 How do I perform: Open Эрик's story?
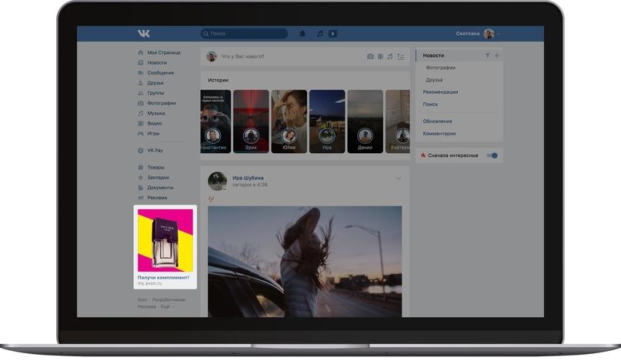point(251,121)
